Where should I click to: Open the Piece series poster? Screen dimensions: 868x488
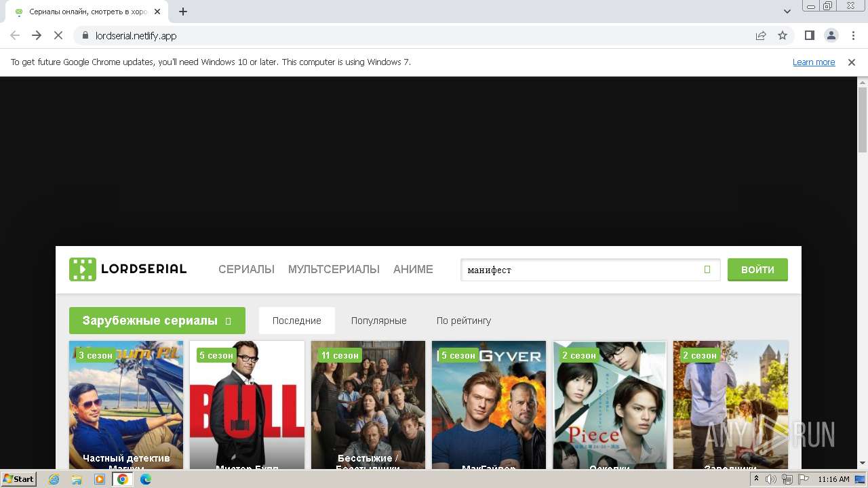[x=610, y=405]
